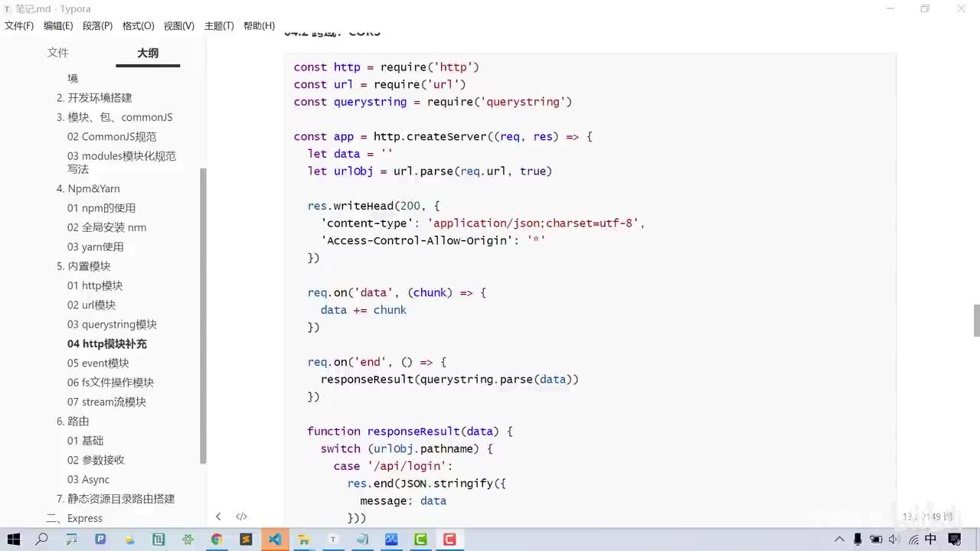Open the red C app in taskbar
Viewport: 980px width, 551px height.
click(x=449, y=540)
